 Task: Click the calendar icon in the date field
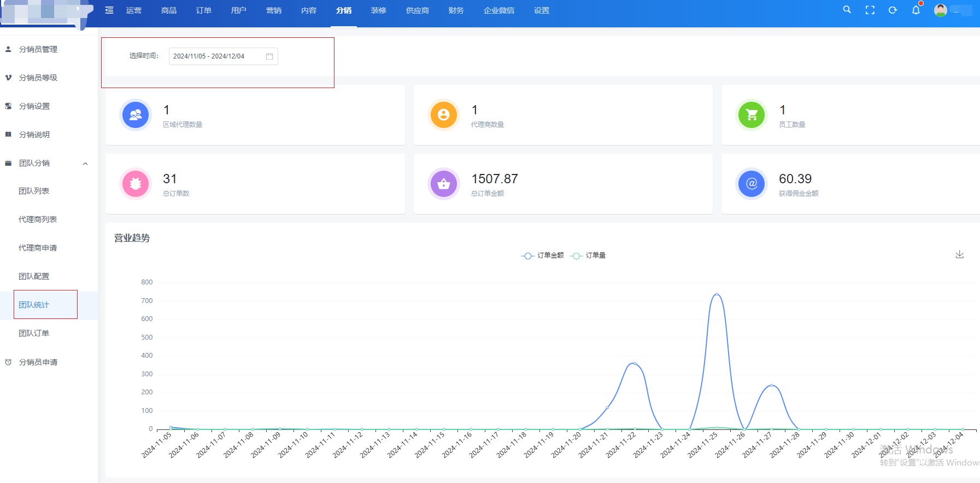click(269, 56)
